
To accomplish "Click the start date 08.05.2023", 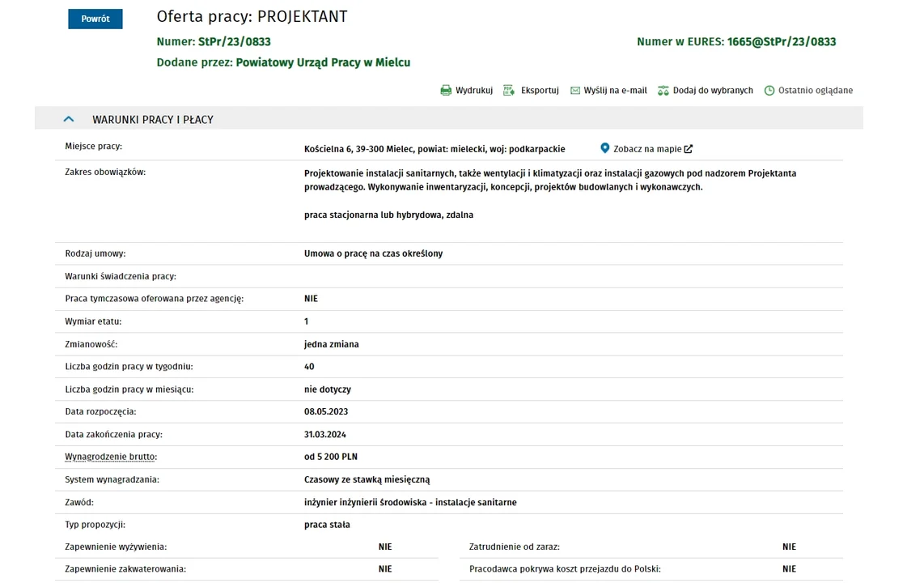I will click(x=326, y=411).
